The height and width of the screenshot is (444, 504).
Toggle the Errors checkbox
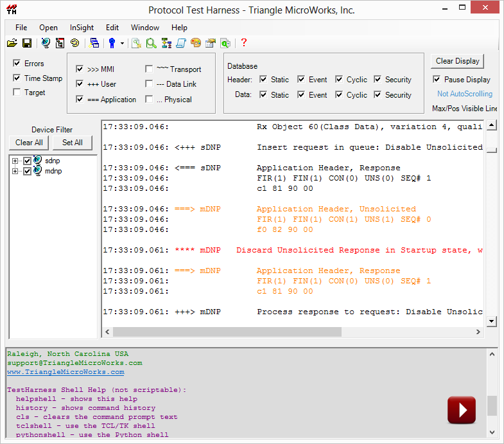pyautogui.click(x=17, y=63)
